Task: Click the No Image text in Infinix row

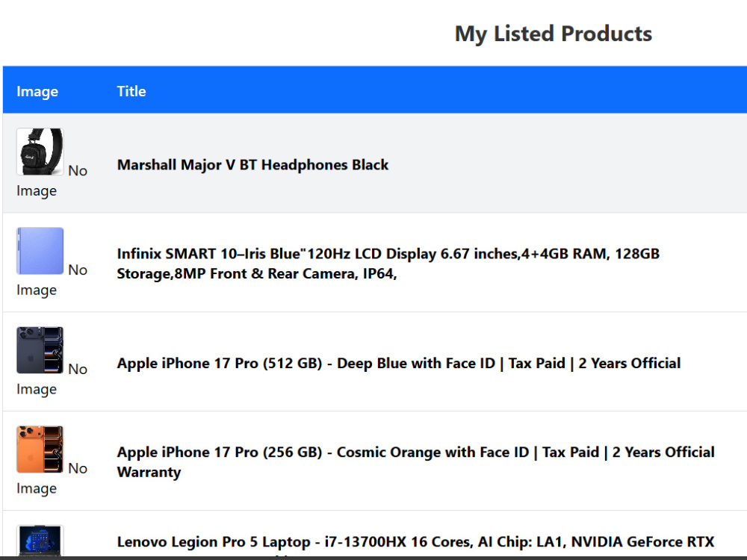Action: point(52,280)
